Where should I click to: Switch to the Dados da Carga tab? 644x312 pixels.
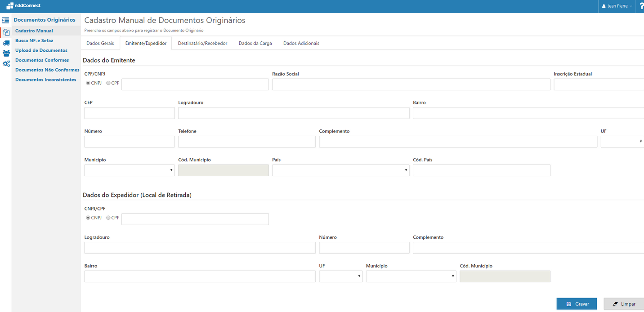click(255, 43)
